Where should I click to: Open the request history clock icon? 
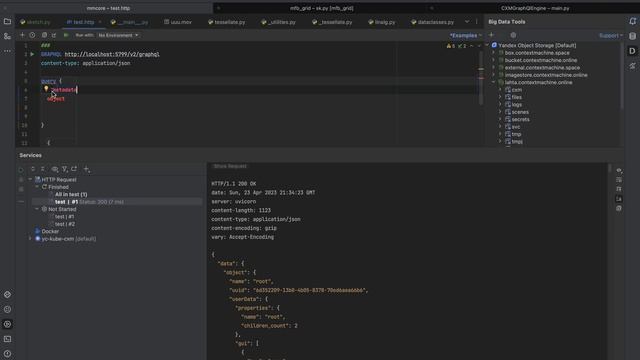33,35
